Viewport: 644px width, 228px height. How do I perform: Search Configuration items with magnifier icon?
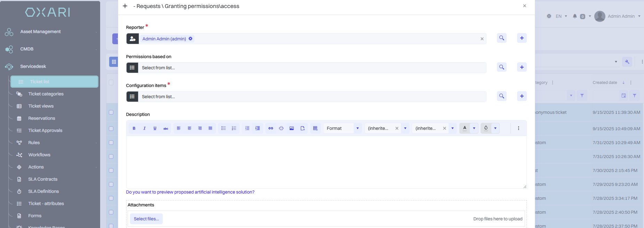[x=501, y=96]
